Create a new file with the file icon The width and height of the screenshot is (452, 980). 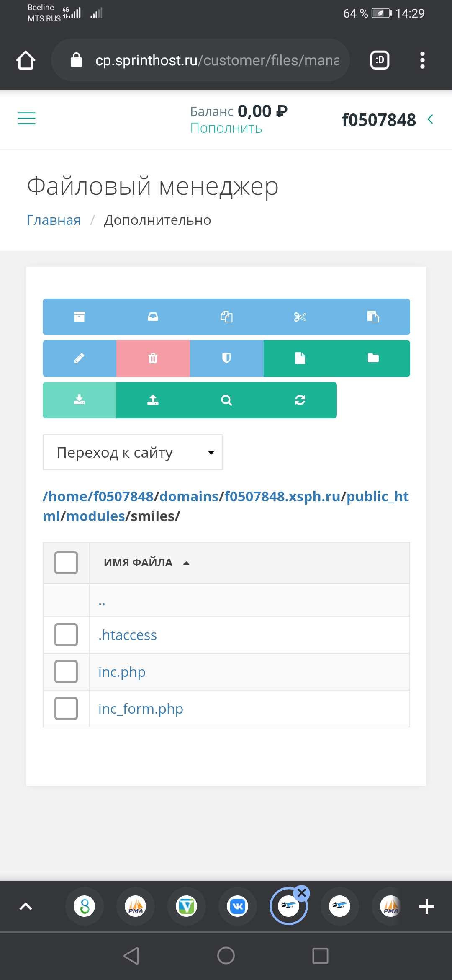[300, 358]
